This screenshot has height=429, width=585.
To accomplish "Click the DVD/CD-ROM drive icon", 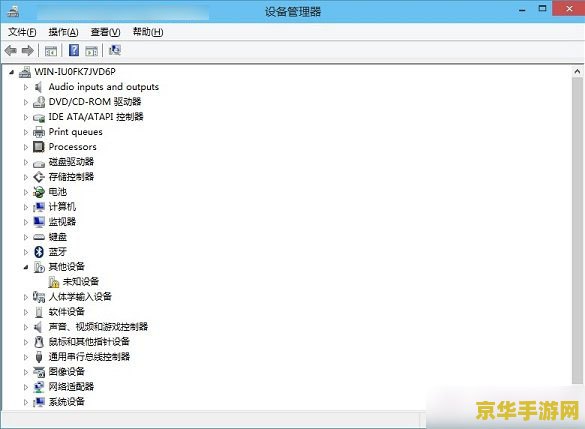I will (39, 102).
